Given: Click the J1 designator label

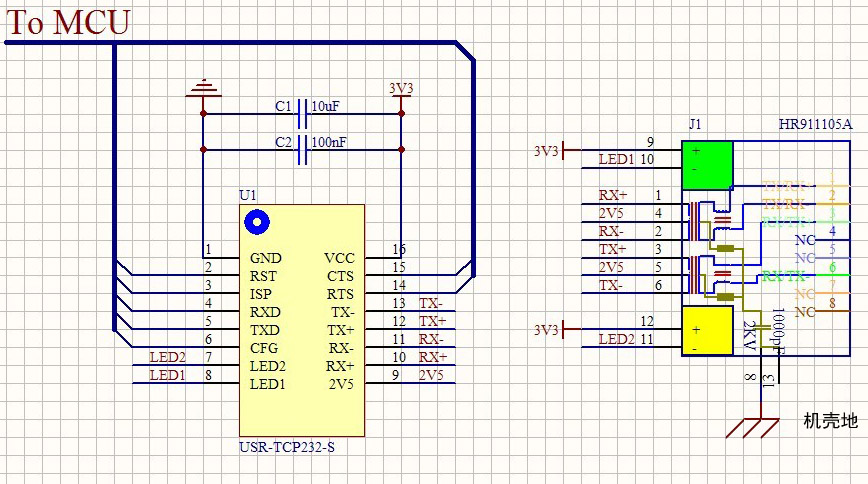Looking at the screenshot, I should 695,125.
